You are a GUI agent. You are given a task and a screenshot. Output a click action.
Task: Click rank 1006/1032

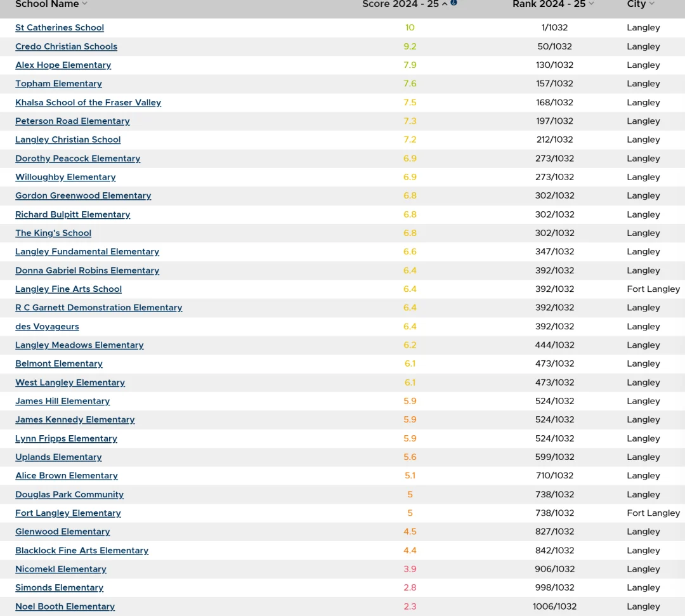point(555,606)
